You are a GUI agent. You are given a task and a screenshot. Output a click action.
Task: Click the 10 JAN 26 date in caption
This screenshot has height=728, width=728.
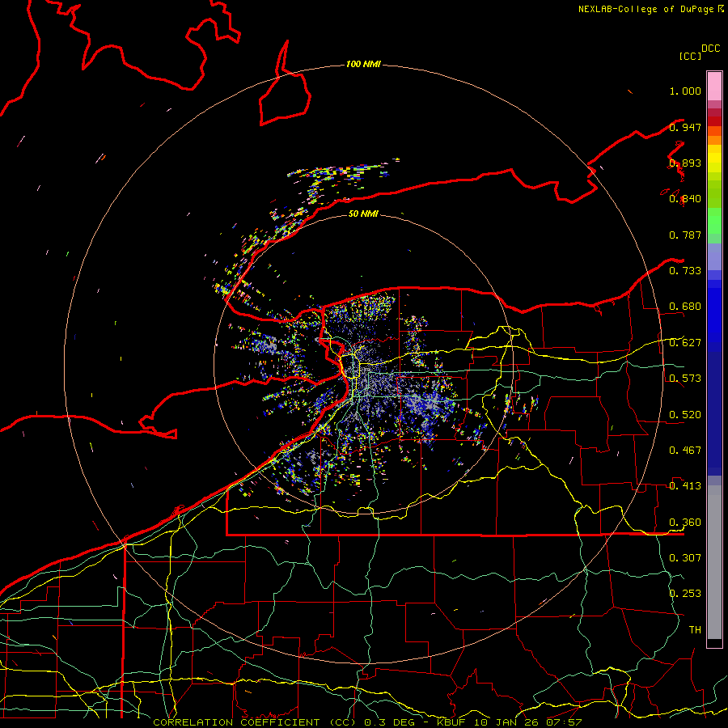coord(506,722)
